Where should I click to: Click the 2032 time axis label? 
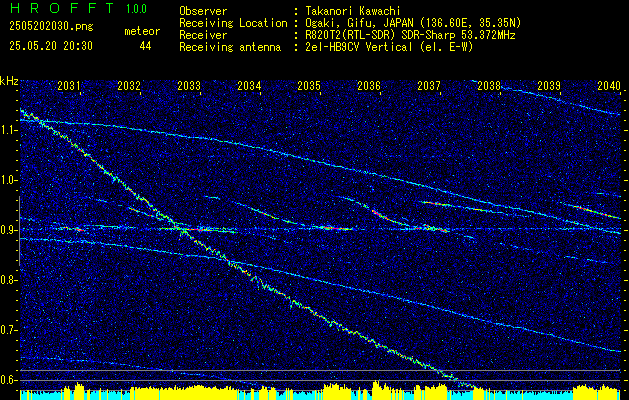point(129,85)
